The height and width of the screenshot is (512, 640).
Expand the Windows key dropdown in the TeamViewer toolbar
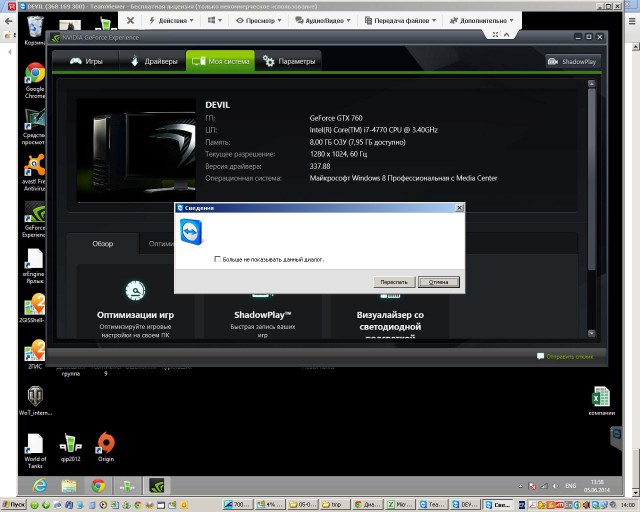pyautogui.click(x=214, y=20)
